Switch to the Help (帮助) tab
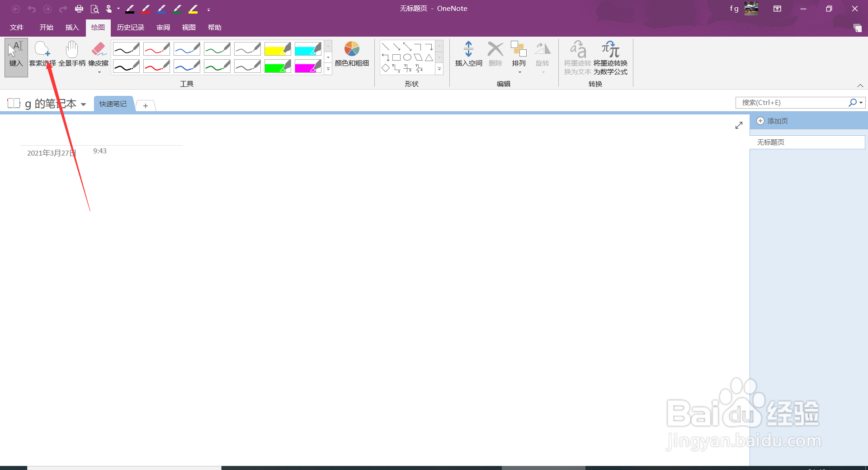 (215, 28)
